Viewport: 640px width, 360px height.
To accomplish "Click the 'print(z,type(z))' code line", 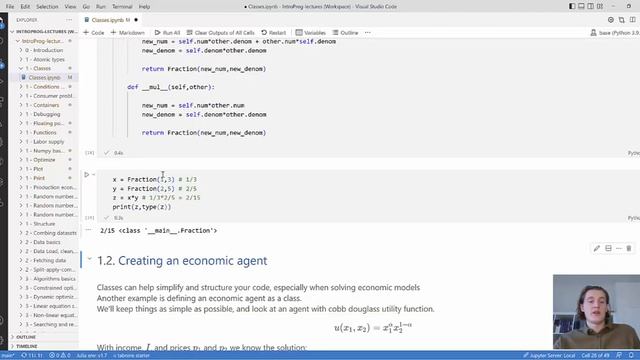I will [142, 207].
